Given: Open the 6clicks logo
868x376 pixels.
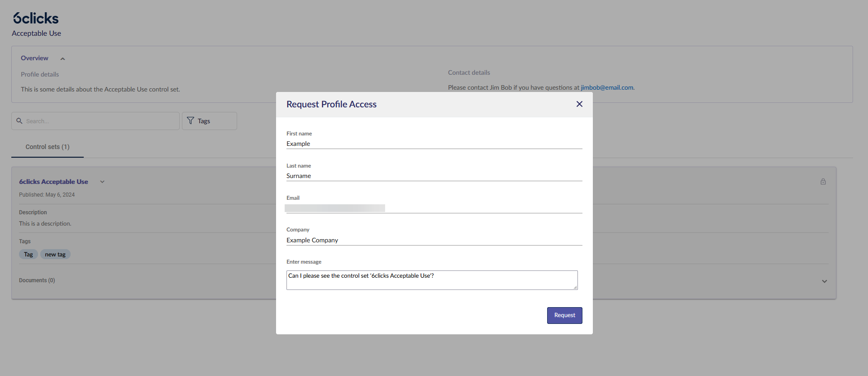Looking at the screenshot, I should click(x=36, y=18).
